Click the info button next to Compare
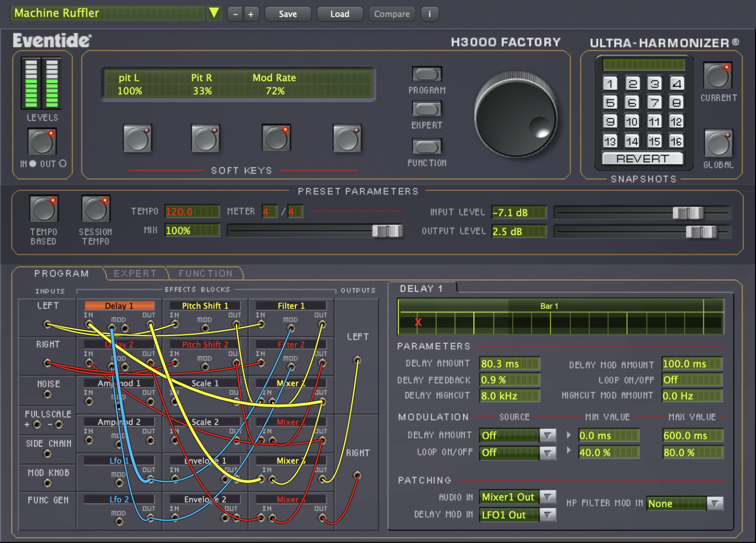This screenshot has height=543, width=756. coord(430,14)
